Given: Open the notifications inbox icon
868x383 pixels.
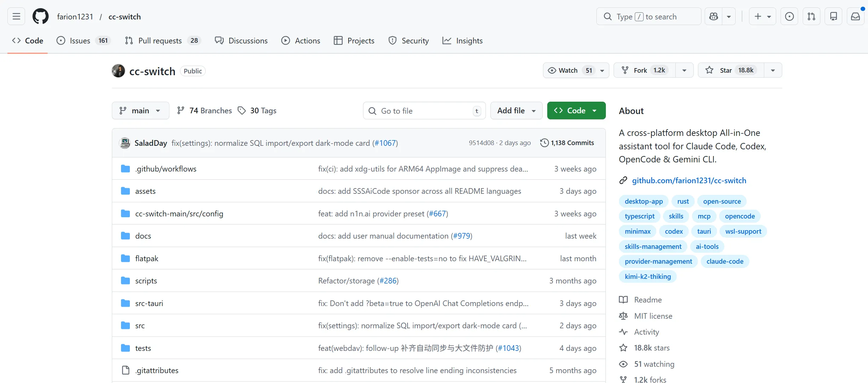Looking at the screenshot, I should click(855, 16).
